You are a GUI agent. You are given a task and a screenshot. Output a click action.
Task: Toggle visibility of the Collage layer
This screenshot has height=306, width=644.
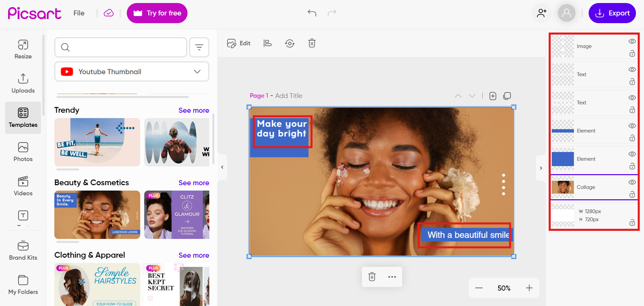coord(632,182)
